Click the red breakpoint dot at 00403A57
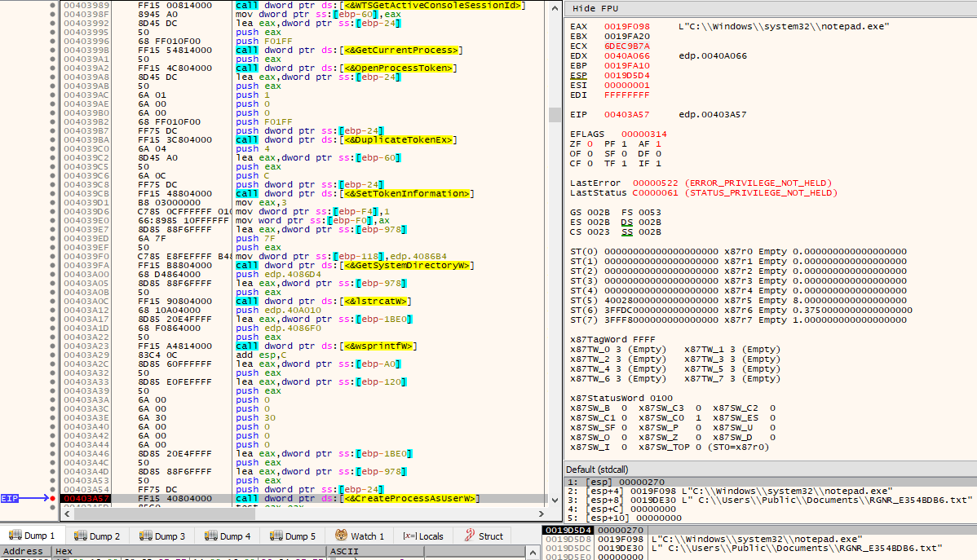The width and height of the screenshot is (977, 560). (52, 498)
